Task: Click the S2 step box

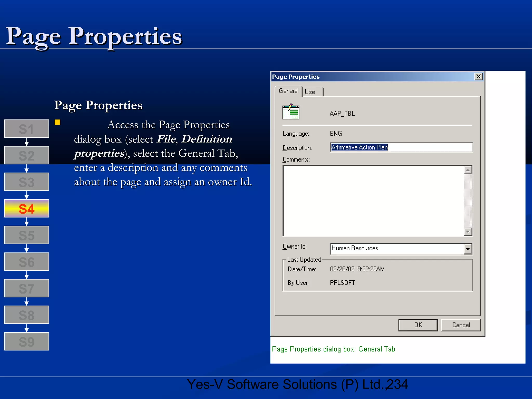Action: (26, 155)
